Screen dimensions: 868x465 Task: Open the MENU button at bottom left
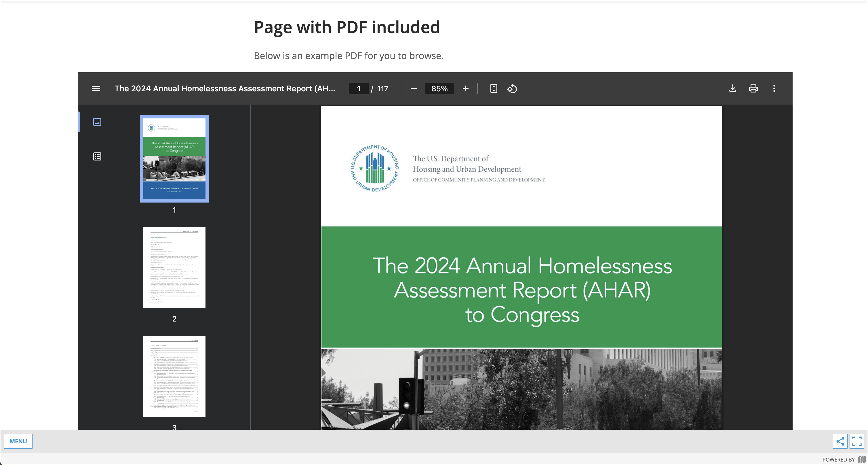(x=18, y=441)
